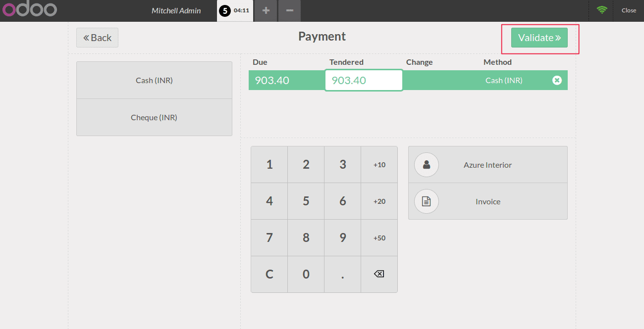644x329 pixels.
Task: Click the Due column header
Action: pos(260,62)
